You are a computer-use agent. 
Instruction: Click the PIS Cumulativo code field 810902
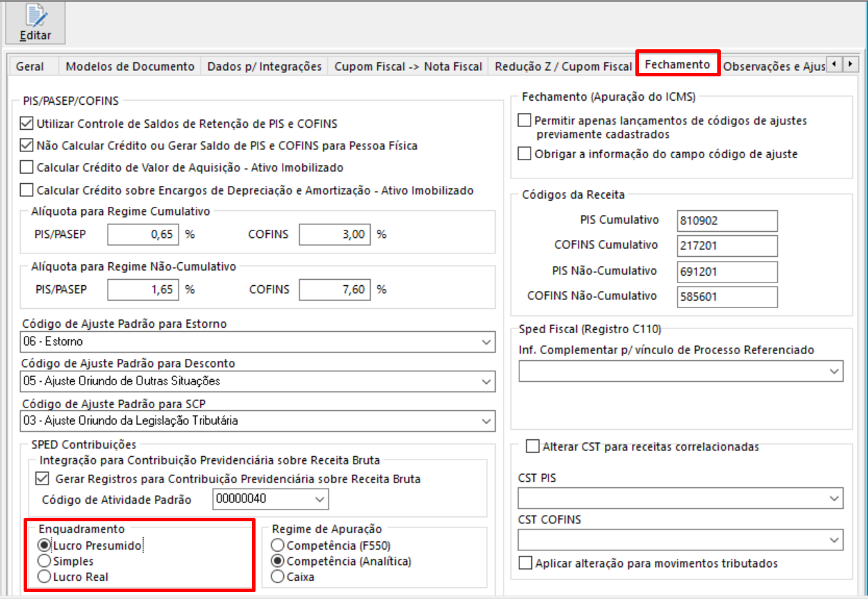tap(727, 221)
